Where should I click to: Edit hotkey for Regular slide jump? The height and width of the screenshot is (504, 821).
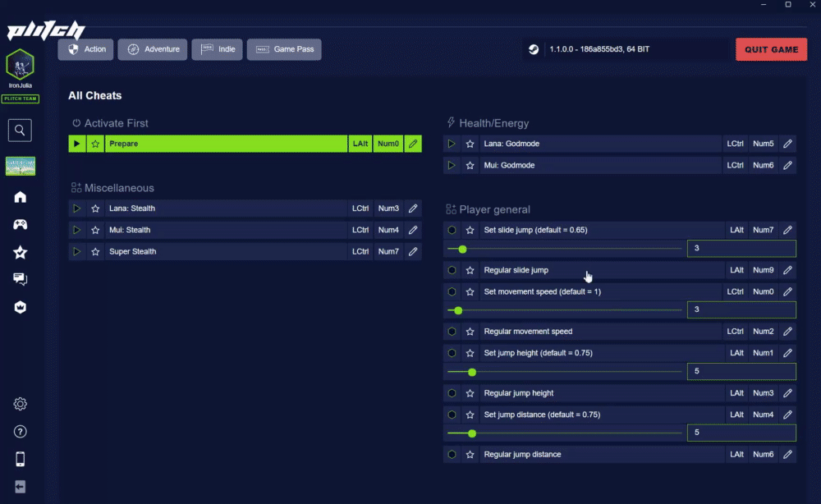(787, 270)
